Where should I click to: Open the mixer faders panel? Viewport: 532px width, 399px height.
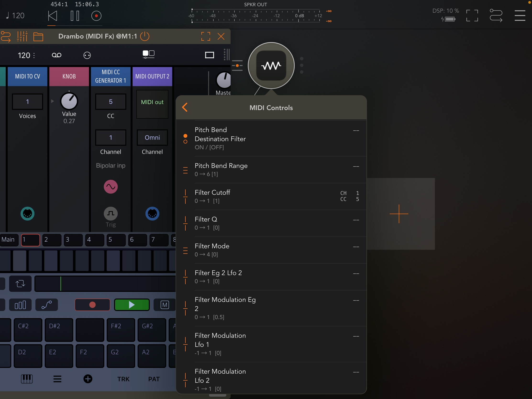click(x=22, y=37)
